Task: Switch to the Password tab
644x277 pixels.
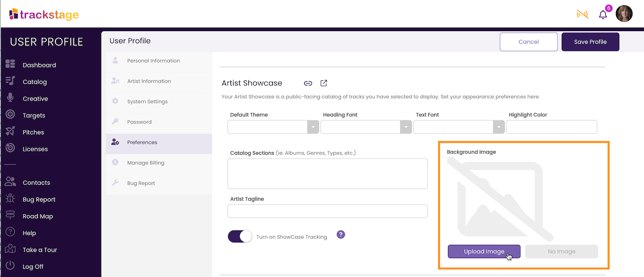Action: [x=159, y=122]
